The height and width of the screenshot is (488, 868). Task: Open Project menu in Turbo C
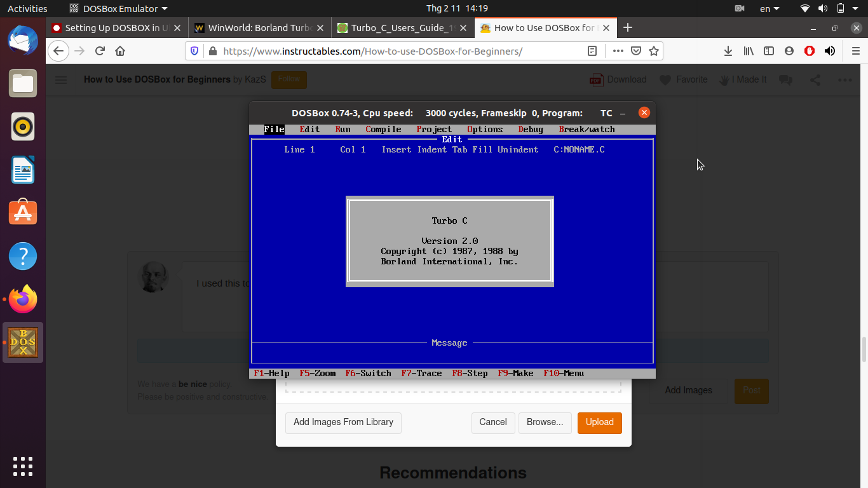434,129
